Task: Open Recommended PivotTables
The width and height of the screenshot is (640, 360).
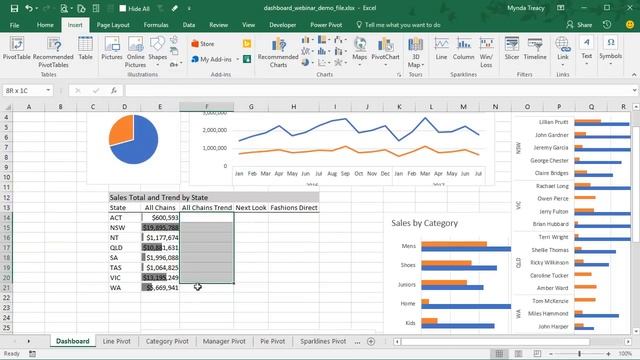Action: pos(53,52)
